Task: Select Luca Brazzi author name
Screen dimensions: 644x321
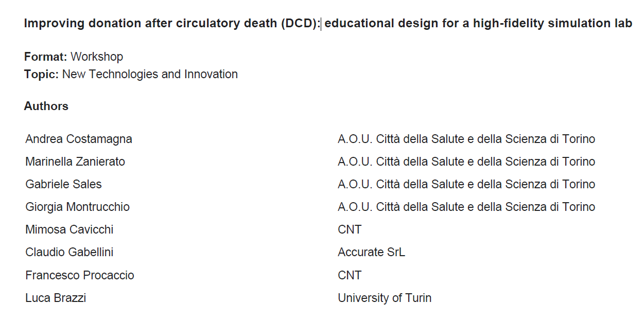Action: coord(56,298)
